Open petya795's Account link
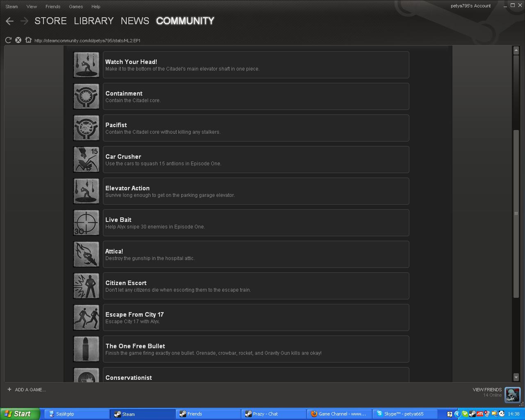The width and height of the screenshot is (525, 420). tap(470, 6)
